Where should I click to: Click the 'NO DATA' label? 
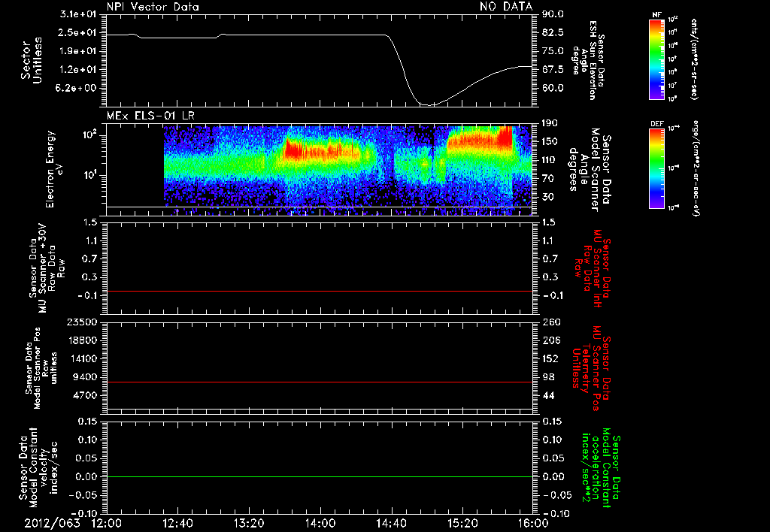pyautogui.click(x=506, y=6)
